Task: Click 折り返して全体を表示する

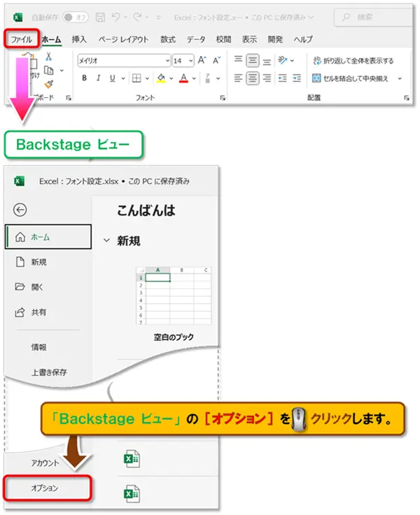Action: click(x=353, y=61)
